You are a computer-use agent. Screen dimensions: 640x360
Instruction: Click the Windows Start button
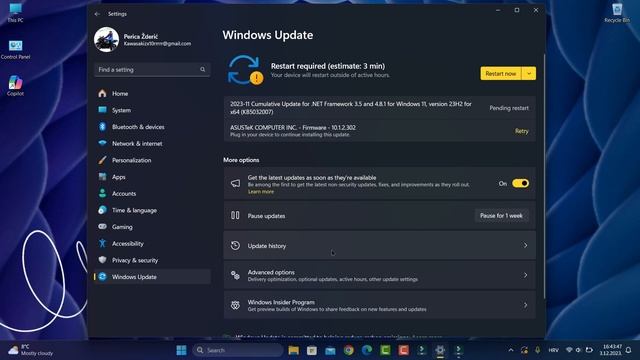(181, 350)
